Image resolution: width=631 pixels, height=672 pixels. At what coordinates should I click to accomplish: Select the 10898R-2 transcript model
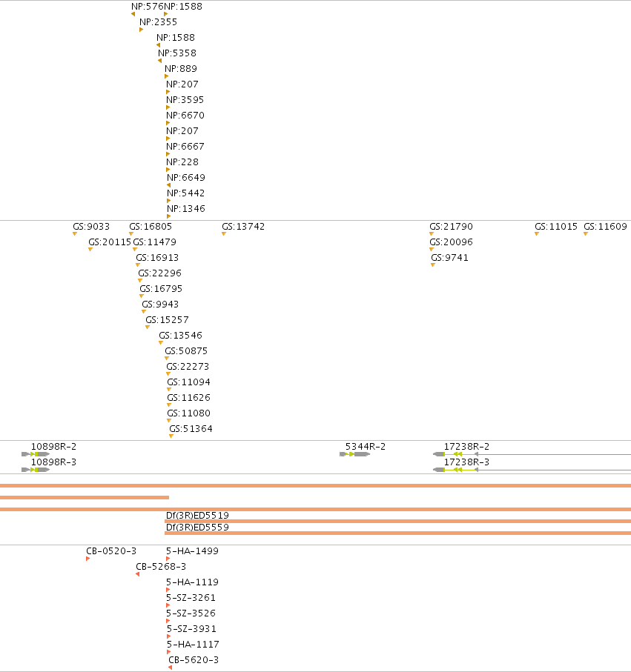(36, 454)
